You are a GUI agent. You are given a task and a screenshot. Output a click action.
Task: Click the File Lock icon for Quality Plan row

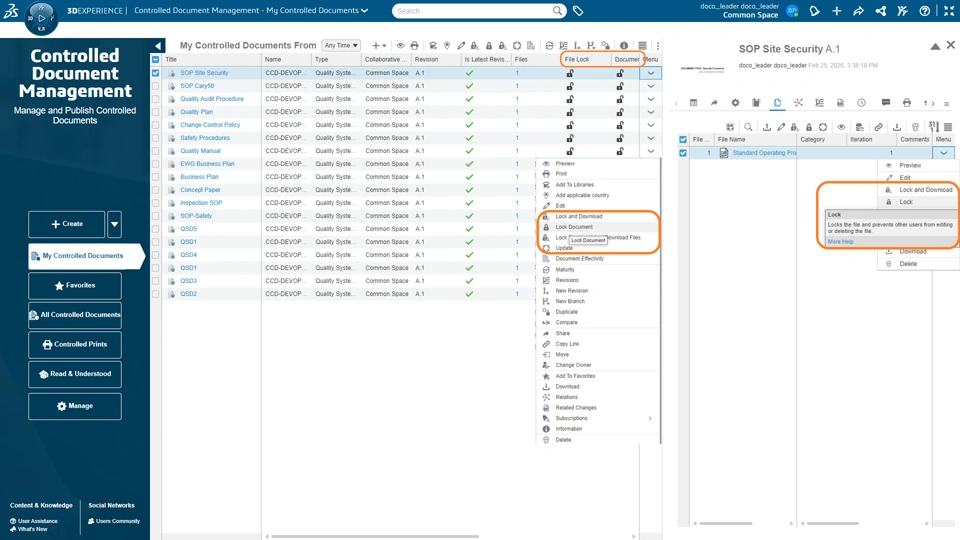pos(570,112)
